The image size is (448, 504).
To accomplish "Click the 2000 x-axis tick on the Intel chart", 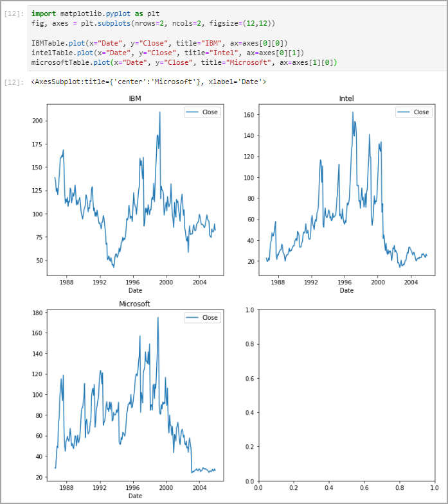I will pos(378,282).
